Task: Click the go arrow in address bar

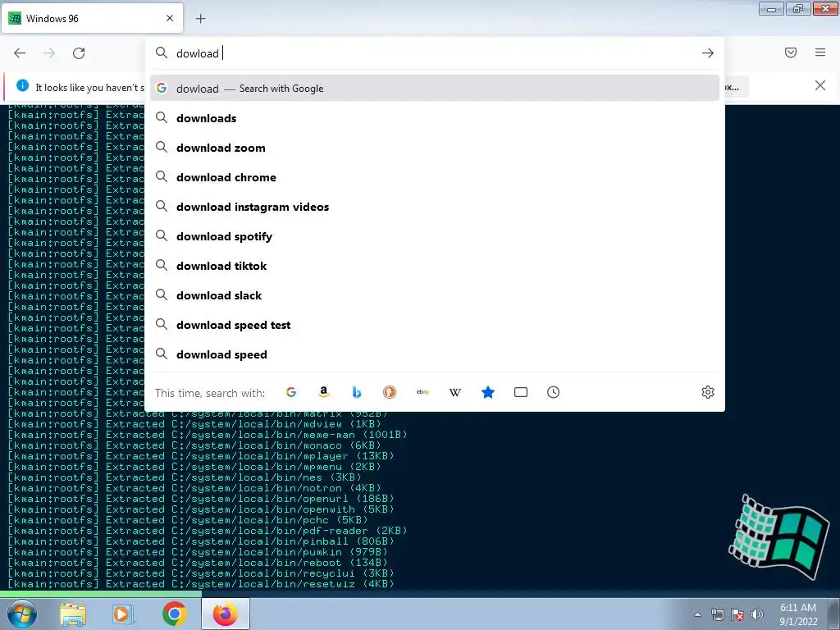Action: pos(708,53)
